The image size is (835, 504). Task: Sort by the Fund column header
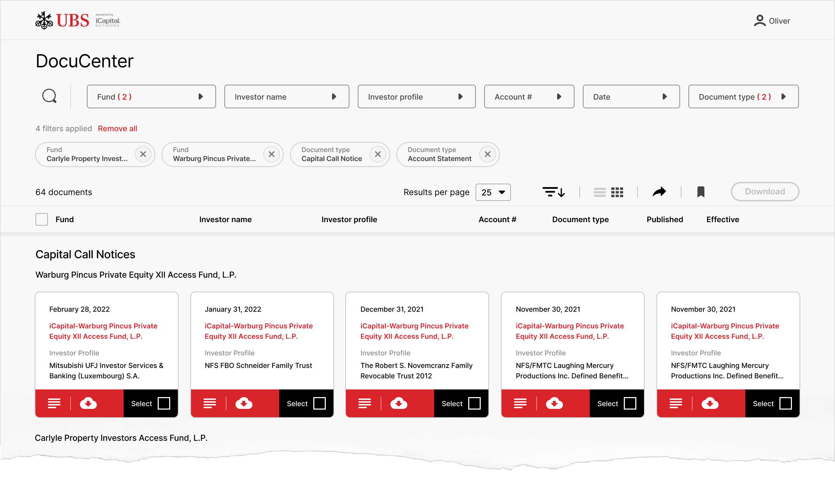(x=65, y=219)
